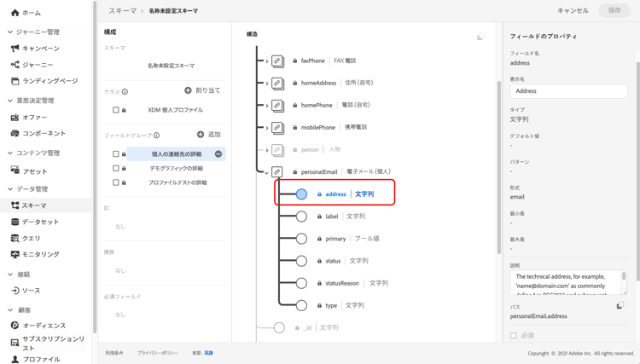
Task: Select the status field circle node
Action: [x=301, y=261]
